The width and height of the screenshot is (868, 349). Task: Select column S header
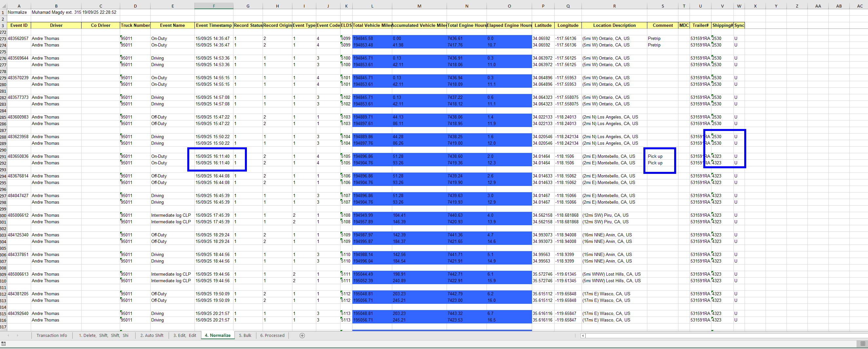click(x=663, y=6)
